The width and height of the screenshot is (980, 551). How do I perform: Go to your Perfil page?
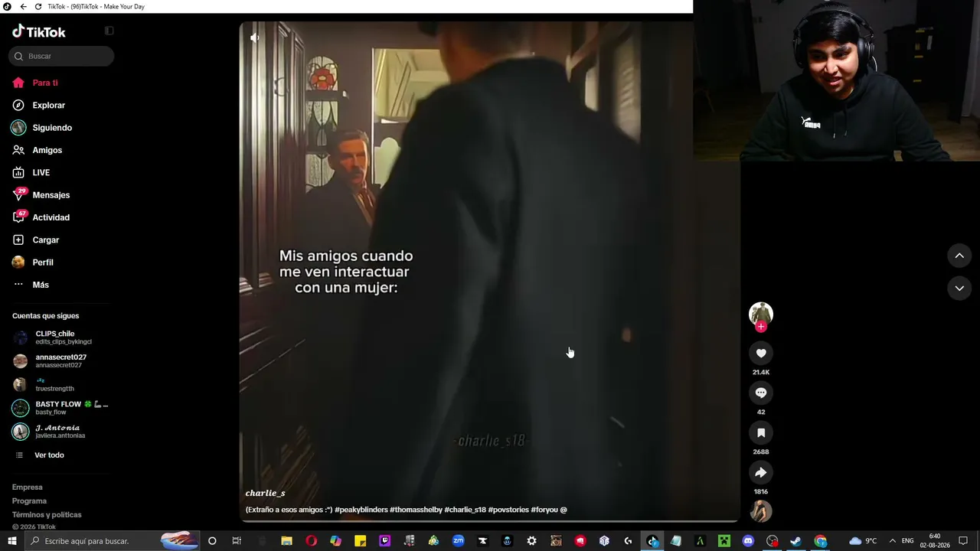click(x=33, y=262)
